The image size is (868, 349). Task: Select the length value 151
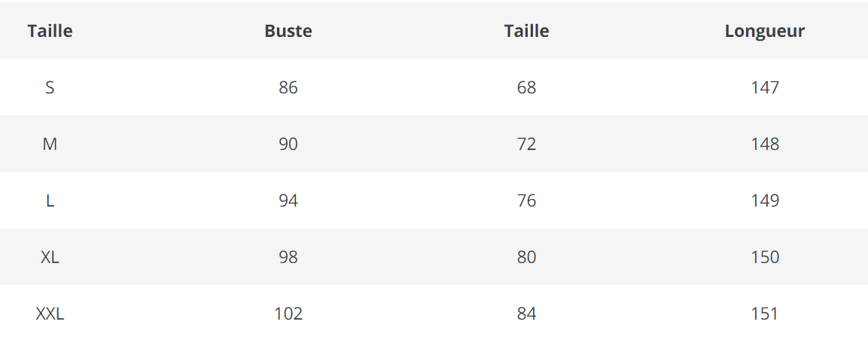click(764, 314)
